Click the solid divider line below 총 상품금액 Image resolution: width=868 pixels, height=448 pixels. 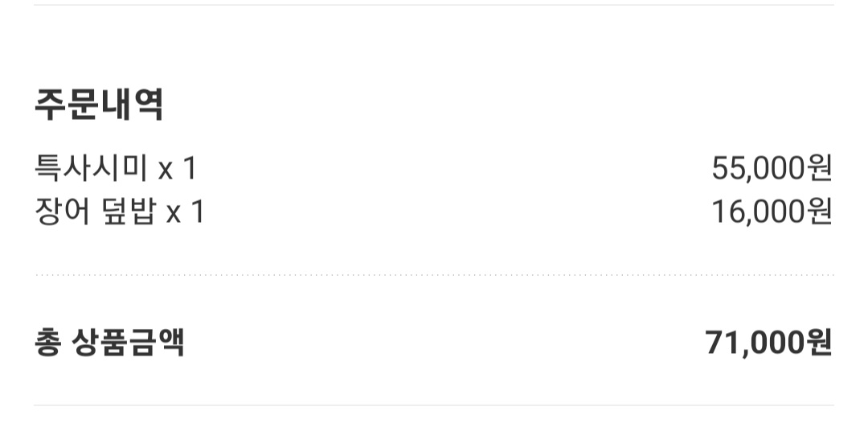434,405
